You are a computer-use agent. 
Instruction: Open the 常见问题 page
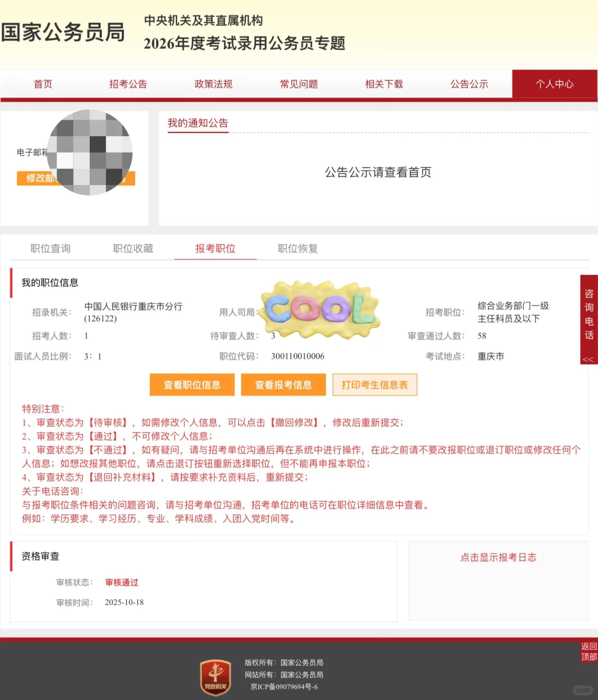tap(298, 84)
